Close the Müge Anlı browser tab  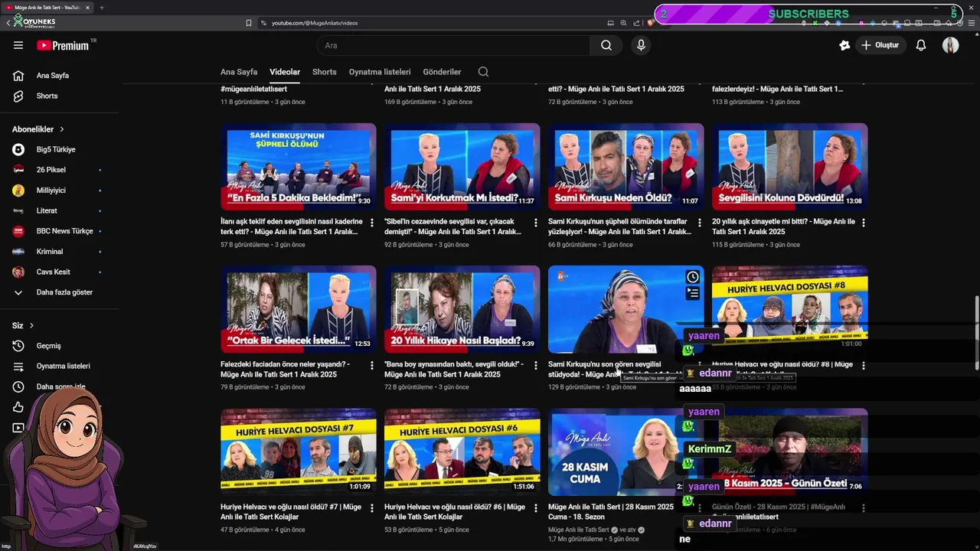(x=87, y=8)
